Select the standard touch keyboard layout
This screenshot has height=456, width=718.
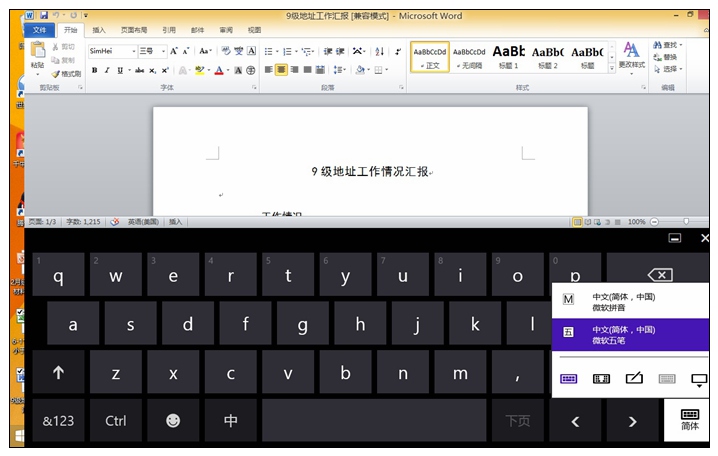point(568,379)
